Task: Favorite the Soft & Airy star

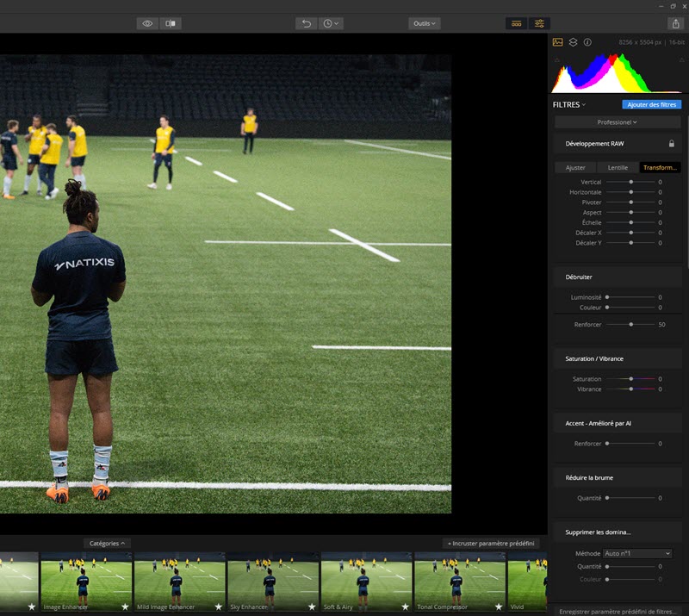Action: 405,607
